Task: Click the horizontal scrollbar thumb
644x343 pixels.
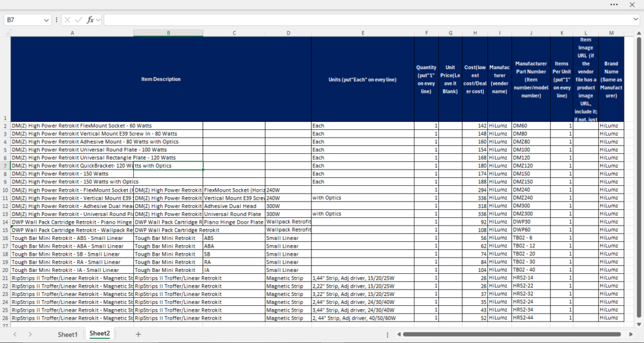Action: pos(512,334)
